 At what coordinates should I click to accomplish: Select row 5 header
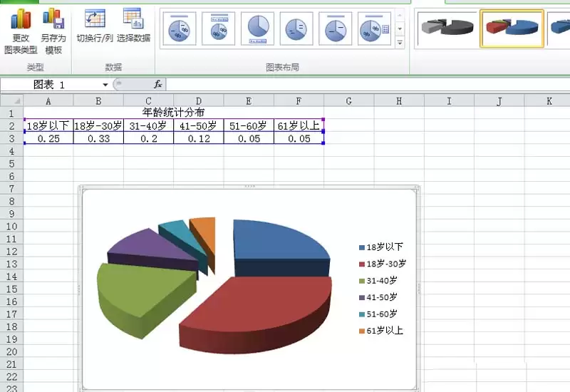pos(11,164)
